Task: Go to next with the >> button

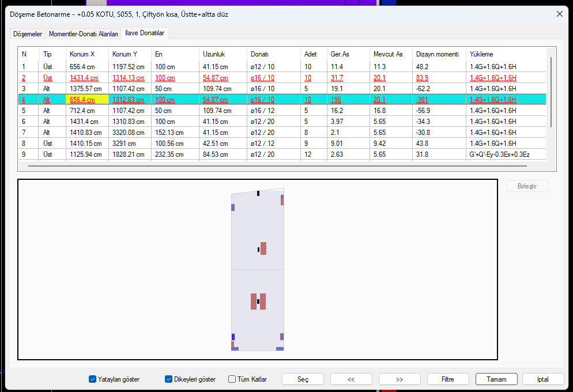Action: pos(399,379)
